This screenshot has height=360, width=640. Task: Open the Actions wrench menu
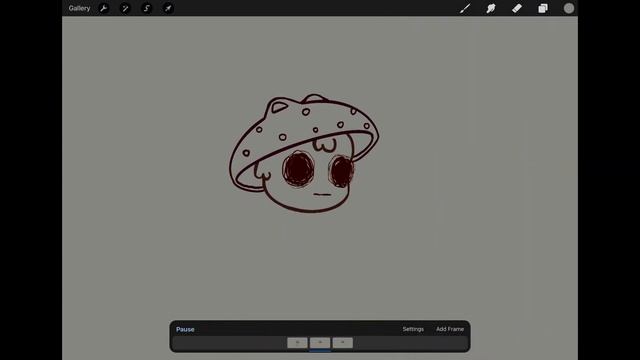104,8
